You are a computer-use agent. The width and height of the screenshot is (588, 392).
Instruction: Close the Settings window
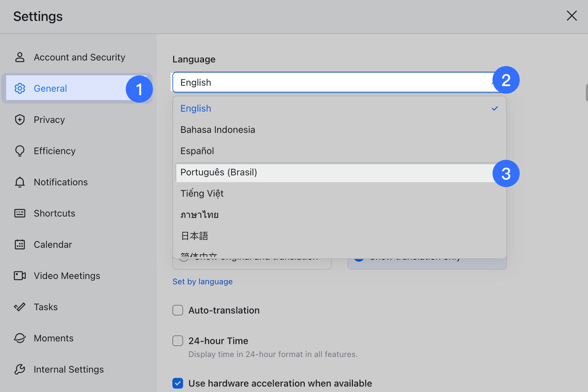tap(572, 16)
